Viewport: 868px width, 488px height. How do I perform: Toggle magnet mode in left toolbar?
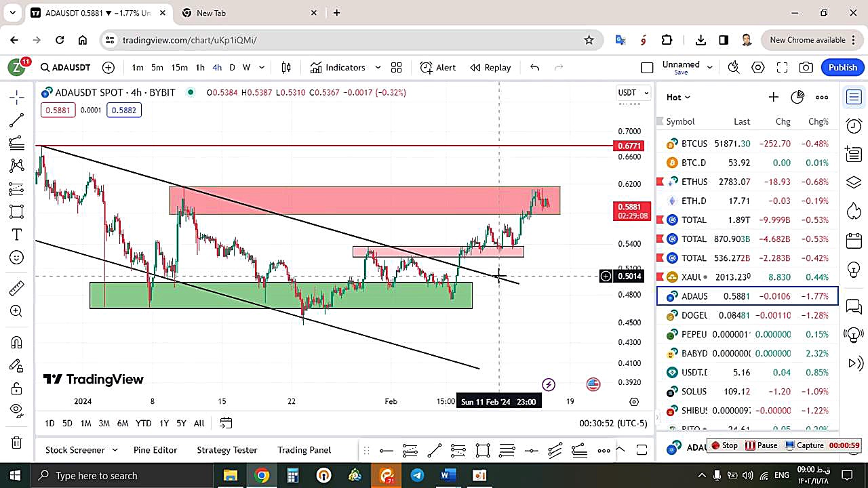point(17,342)
